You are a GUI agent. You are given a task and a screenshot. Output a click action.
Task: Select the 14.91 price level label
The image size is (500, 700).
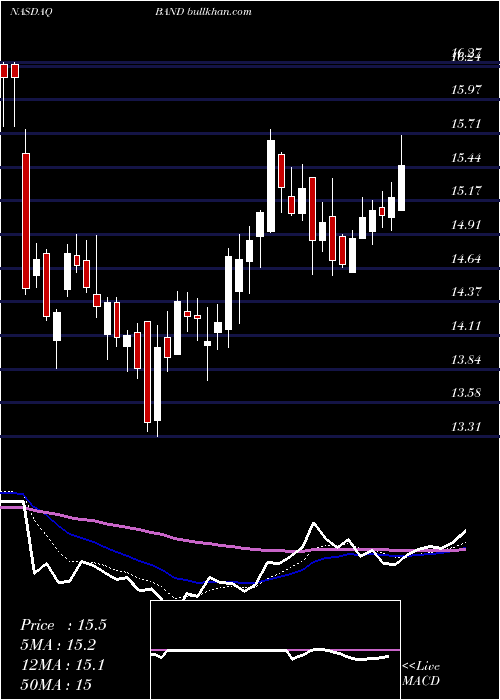(466, 225)
